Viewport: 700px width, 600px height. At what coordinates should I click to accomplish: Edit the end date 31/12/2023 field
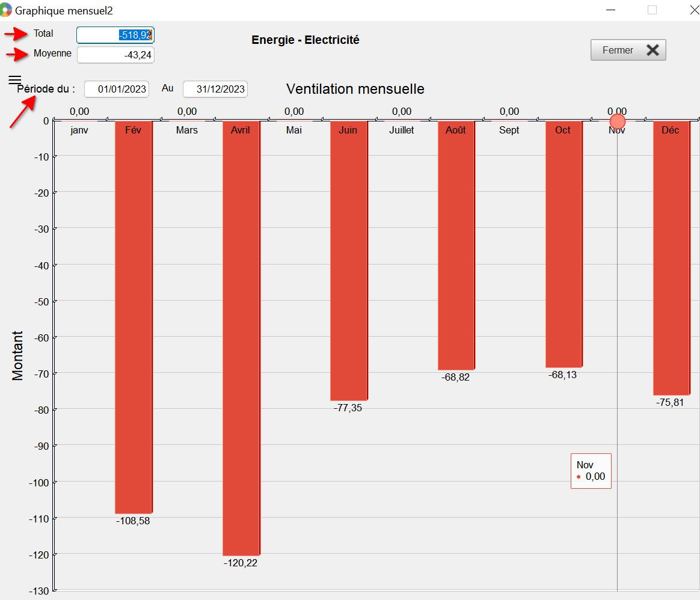pos(215,89)
